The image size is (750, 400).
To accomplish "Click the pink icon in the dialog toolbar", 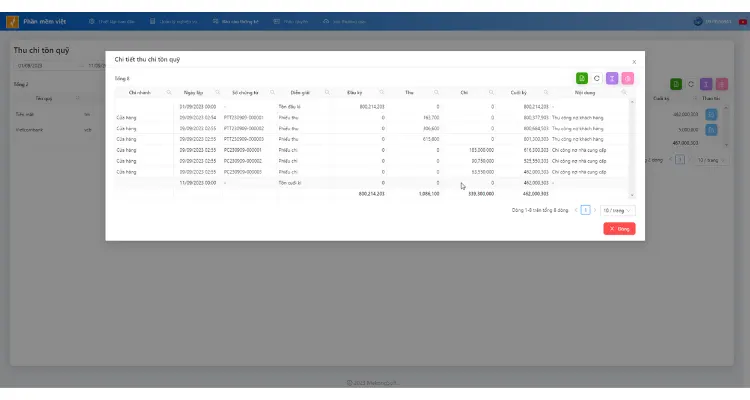I will pos(628,78).
